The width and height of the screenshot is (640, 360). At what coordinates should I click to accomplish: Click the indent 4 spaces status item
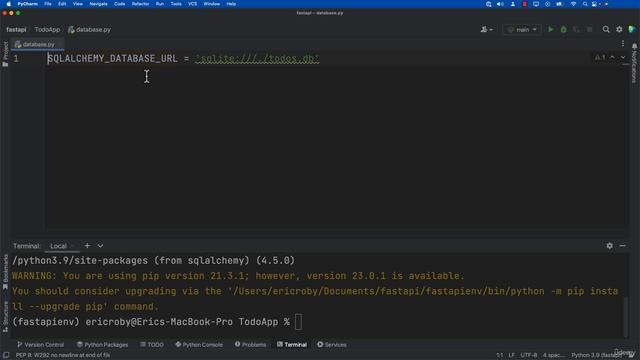[x=553, y=355]
